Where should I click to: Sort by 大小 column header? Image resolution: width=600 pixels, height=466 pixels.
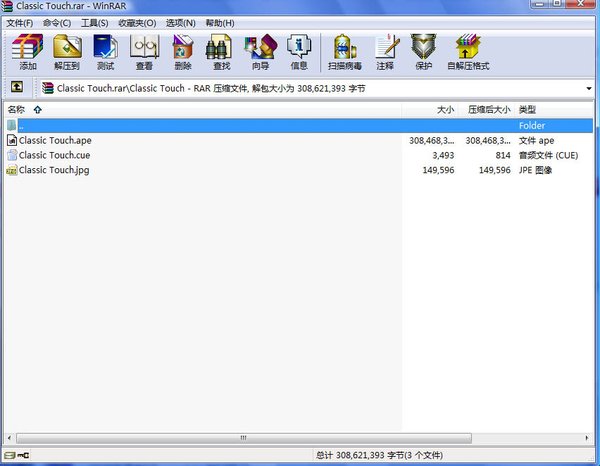coord(429,110)
